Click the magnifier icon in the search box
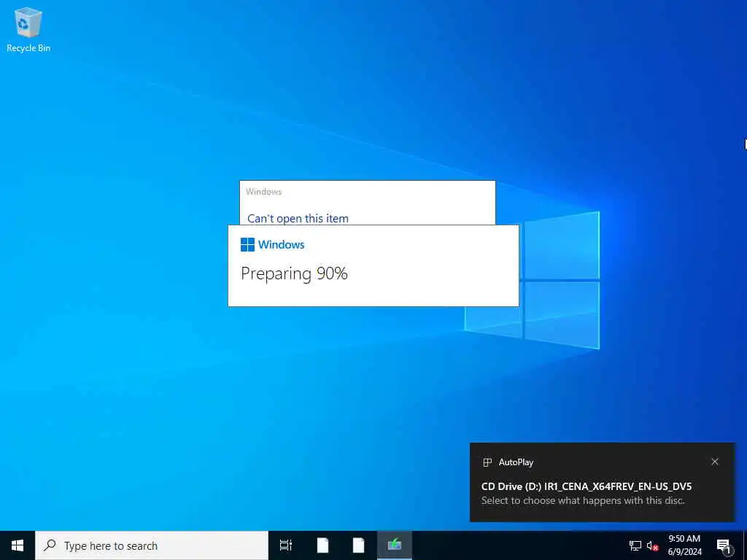The width and height of the screenshot is (747, 560). click(x=50, y=545)
